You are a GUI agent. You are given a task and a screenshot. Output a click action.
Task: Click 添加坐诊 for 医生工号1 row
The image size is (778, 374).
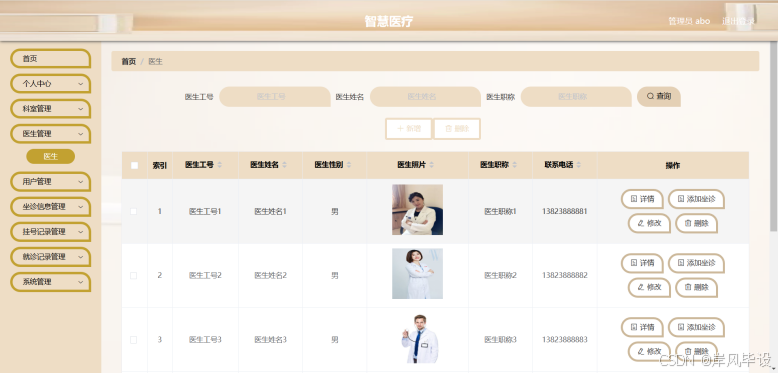pos(696,199)
